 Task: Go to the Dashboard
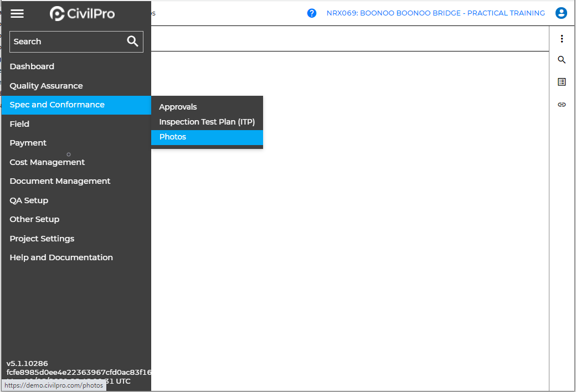pos(32,66)
